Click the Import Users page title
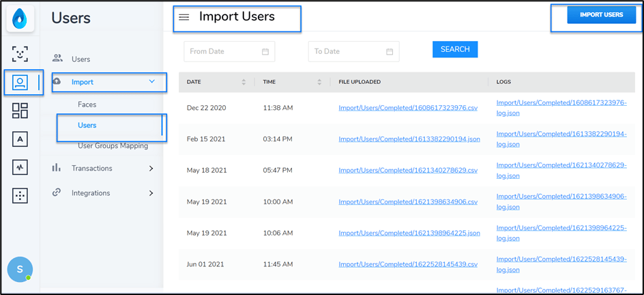644x295 pixels. [x=237, y=16]
